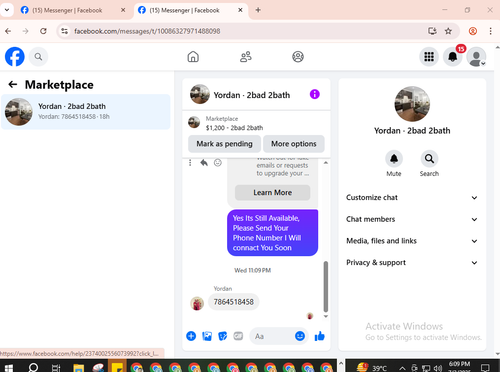This screenshot has width=500, height=372.
Task: Choose a sticker icon in composer
Action: tap(223, 336)
